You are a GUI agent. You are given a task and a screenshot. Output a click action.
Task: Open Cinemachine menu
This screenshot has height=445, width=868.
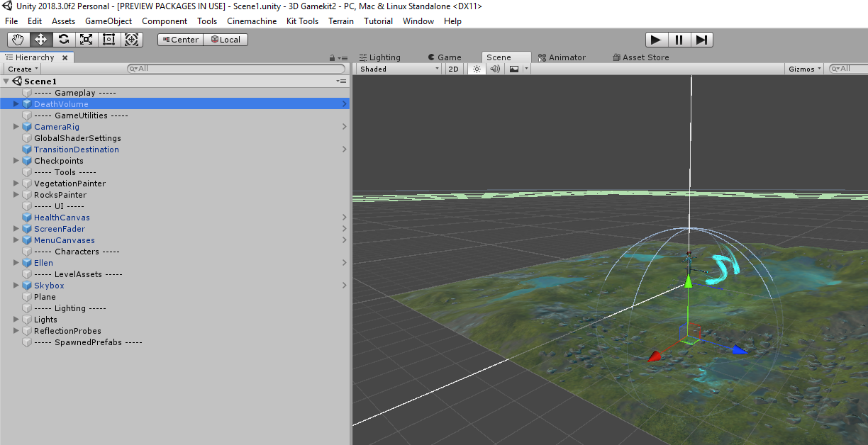(x=252, y=21)
